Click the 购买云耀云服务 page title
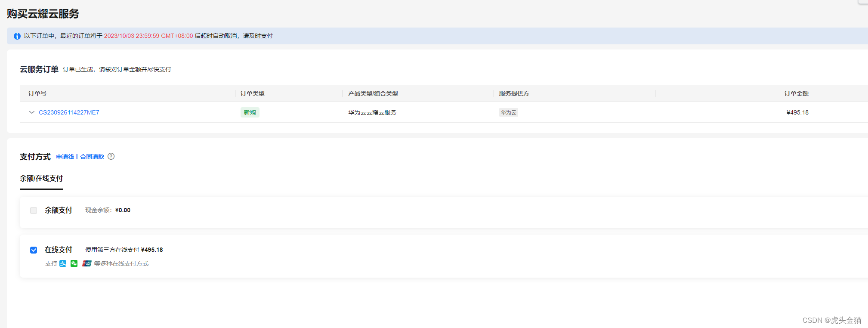Image resolution: width=868 pixels, height=328 pixels. [x=43, y=14]
